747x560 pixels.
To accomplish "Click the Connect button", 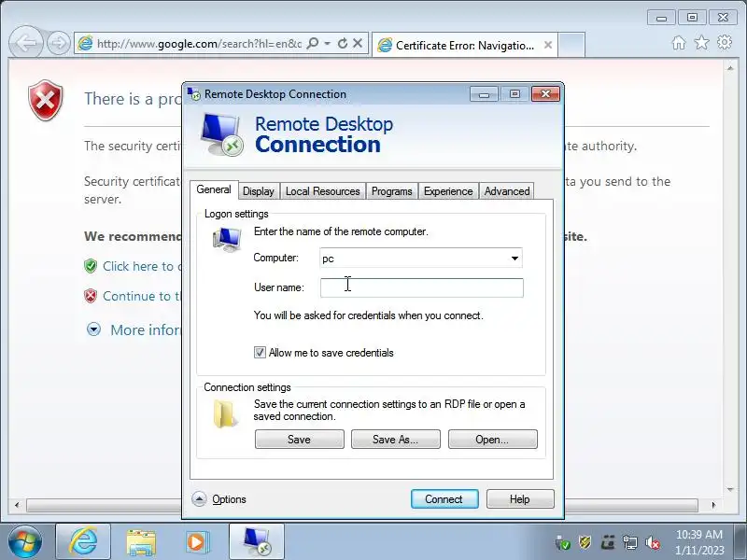I will click(x=444, y=499).
